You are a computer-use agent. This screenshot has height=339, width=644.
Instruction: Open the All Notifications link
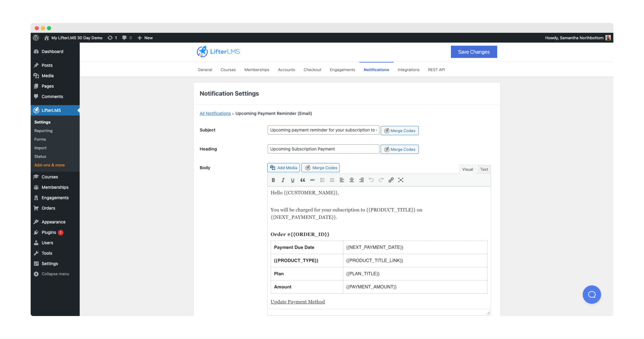pos(215,113)
